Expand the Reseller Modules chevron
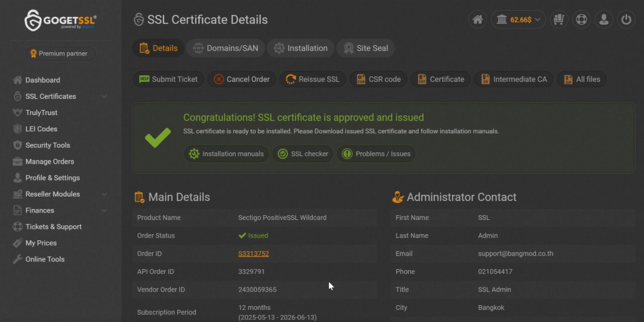 (104, 194)
